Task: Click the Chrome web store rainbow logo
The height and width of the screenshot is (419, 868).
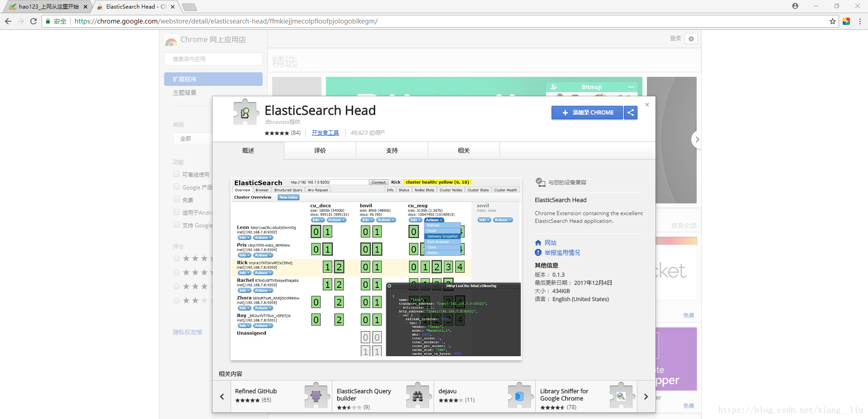Action: point(171,41)
